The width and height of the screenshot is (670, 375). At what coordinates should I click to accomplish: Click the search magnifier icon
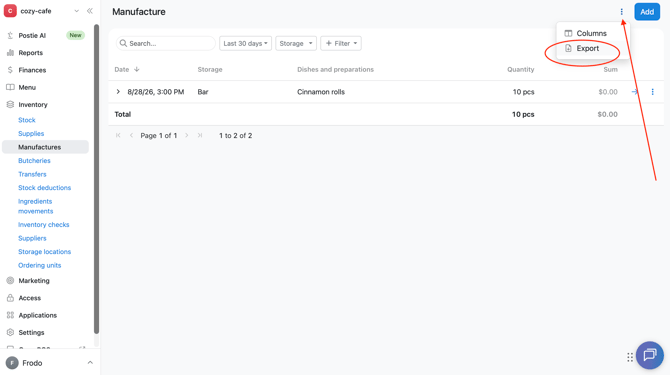point(123,43)
